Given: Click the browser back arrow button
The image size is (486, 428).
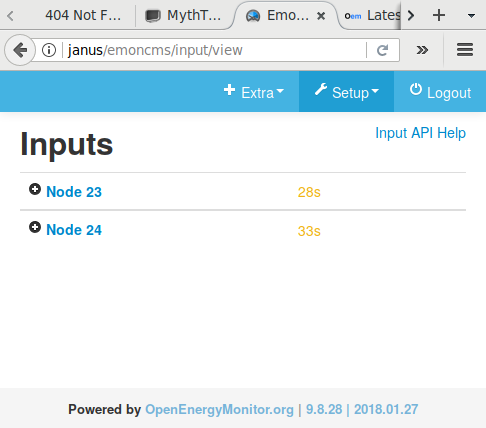Looking at the screenshot, I should [x=20, y=50].
